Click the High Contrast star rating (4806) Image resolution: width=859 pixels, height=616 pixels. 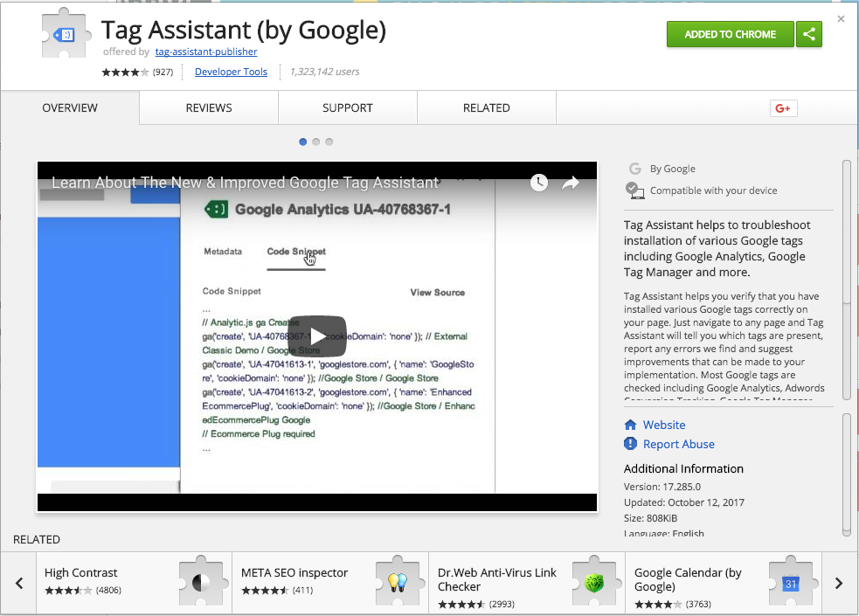83,591
